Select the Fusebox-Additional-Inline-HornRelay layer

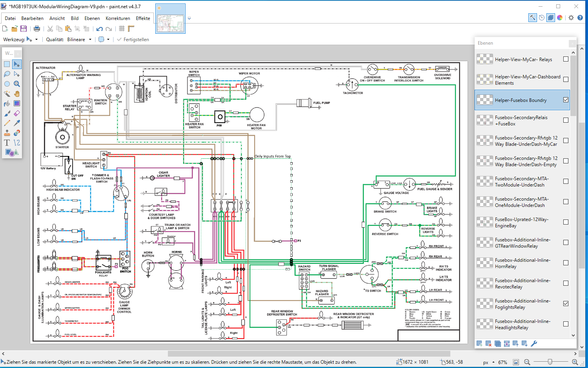coord(522,263)
